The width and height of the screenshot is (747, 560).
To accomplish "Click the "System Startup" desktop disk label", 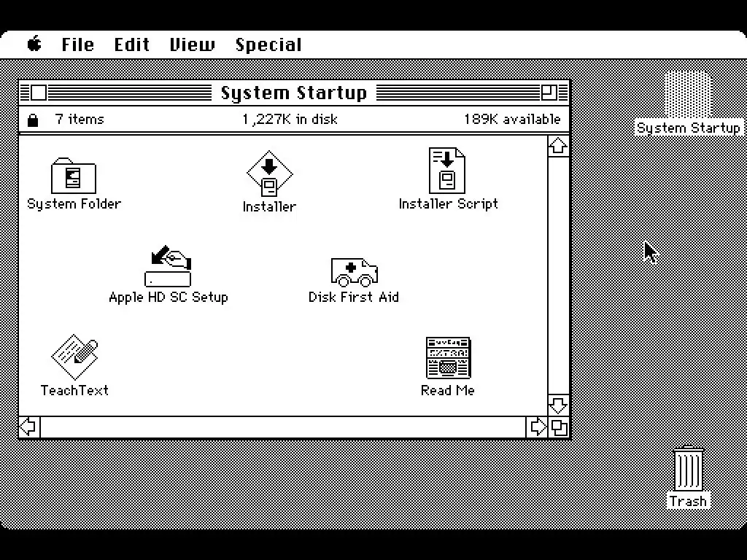I will (x=689, y=128).
